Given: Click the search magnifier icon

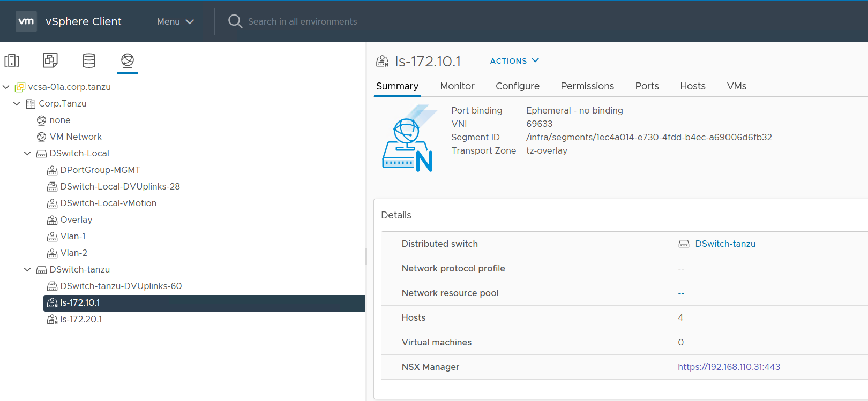Looking at the screenshot, I should (x=235, y=21).
